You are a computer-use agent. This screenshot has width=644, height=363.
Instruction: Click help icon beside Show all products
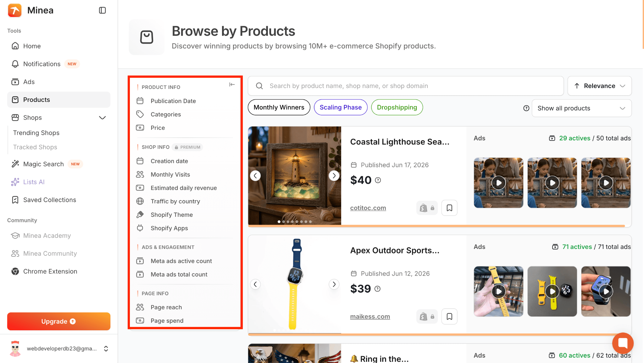click(x=526, y=108)
